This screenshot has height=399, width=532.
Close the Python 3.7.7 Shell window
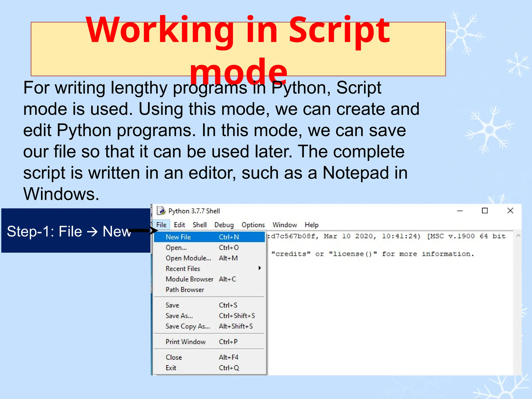point(510,211)
